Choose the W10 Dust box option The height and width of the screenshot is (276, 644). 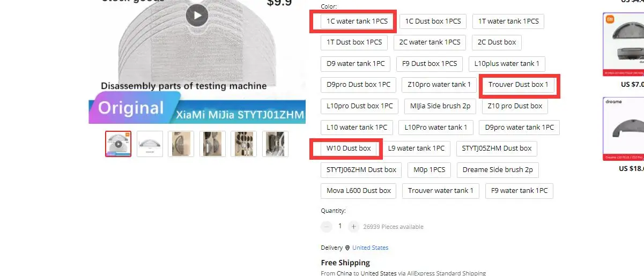click(x=349, y=148)
